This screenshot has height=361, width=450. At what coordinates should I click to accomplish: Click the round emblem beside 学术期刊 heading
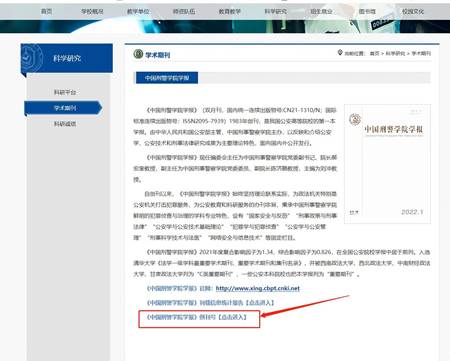point(138,54)
